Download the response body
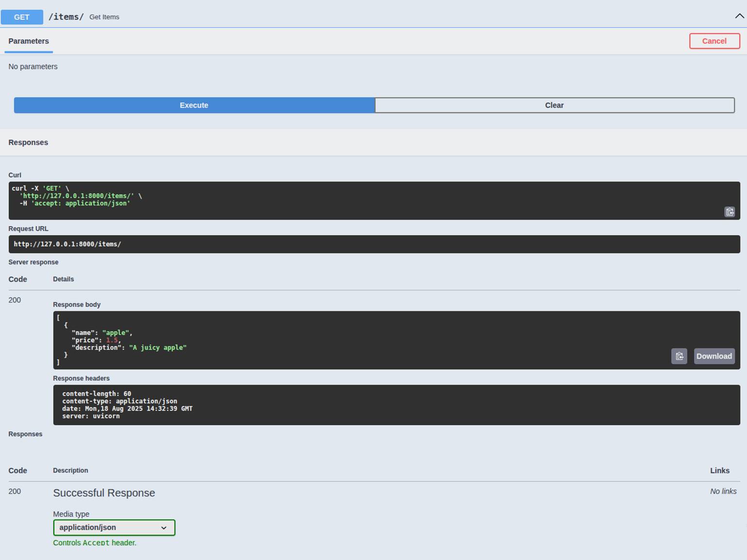The image size is (747, 560). pos(714,356)
